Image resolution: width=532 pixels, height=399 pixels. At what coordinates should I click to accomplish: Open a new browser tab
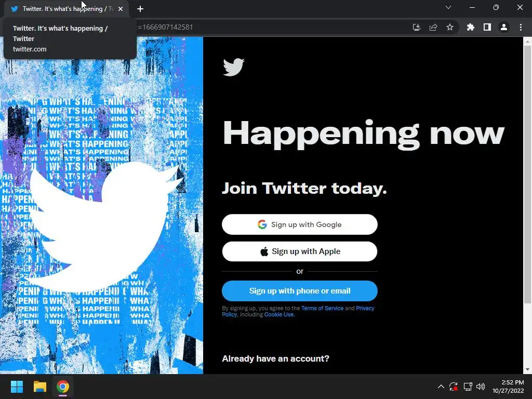(140, 9)
